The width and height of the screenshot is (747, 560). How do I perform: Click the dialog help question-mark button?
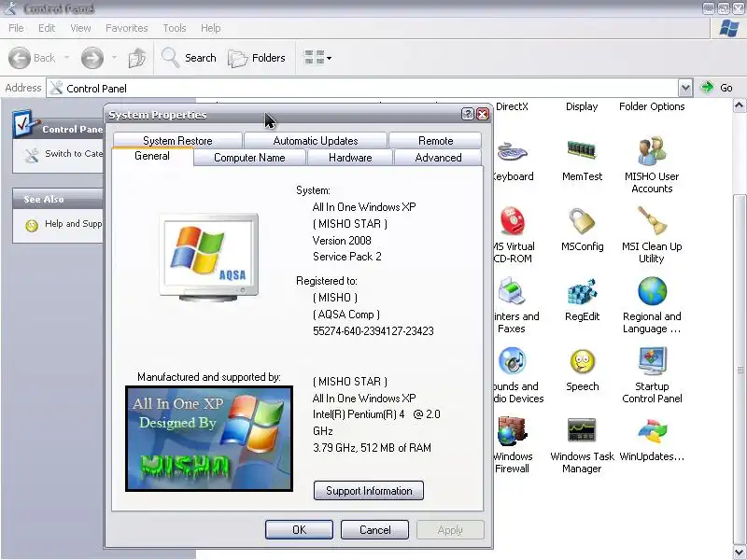pos(468,114)
